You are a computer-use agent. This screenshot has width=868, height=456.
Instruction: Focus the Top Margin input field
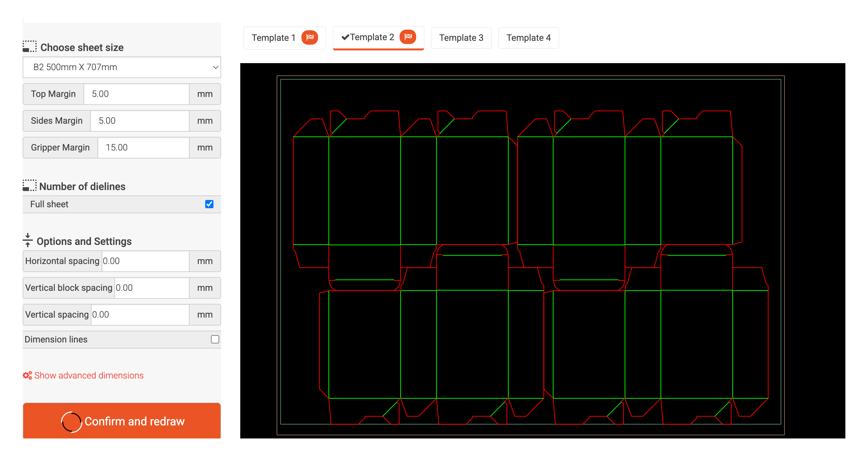[x=136, y=94]
